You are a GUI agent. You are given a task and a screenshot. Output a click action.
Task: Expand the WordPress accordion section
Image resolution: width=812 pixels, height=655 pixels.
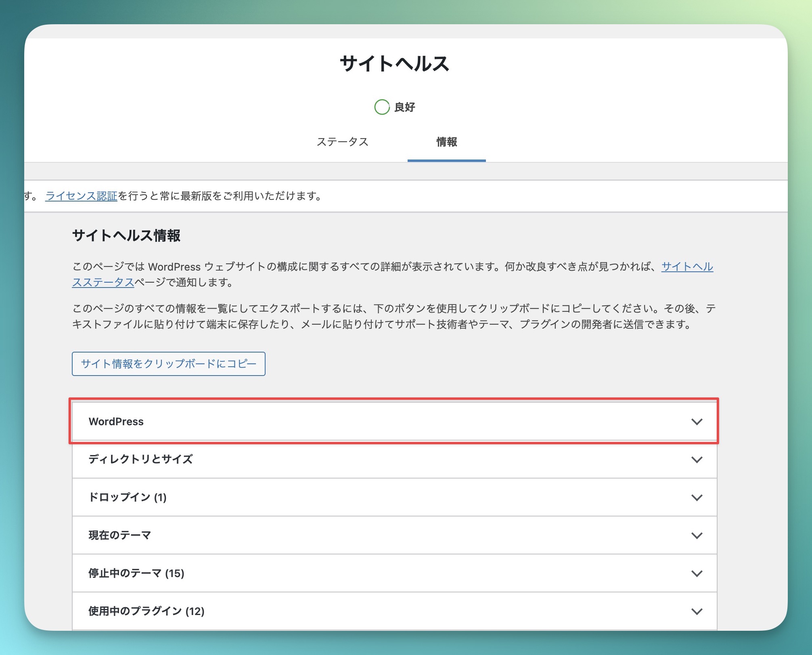coord(394,422)
